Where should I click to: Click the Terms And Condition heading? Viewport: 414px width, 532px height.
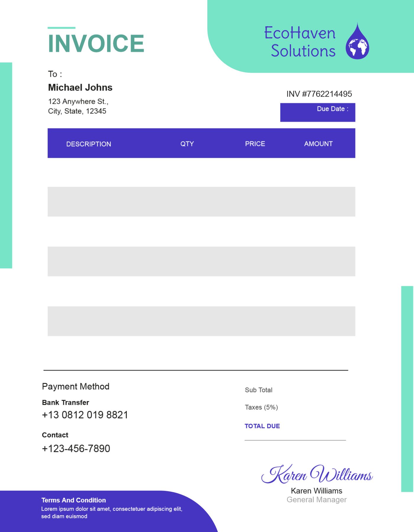point(73,500)
